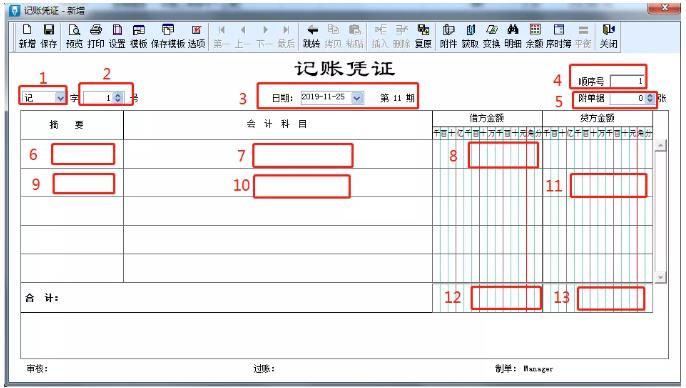
Task: Open the 日期 date picker dropdown
Action: (357, 98)
